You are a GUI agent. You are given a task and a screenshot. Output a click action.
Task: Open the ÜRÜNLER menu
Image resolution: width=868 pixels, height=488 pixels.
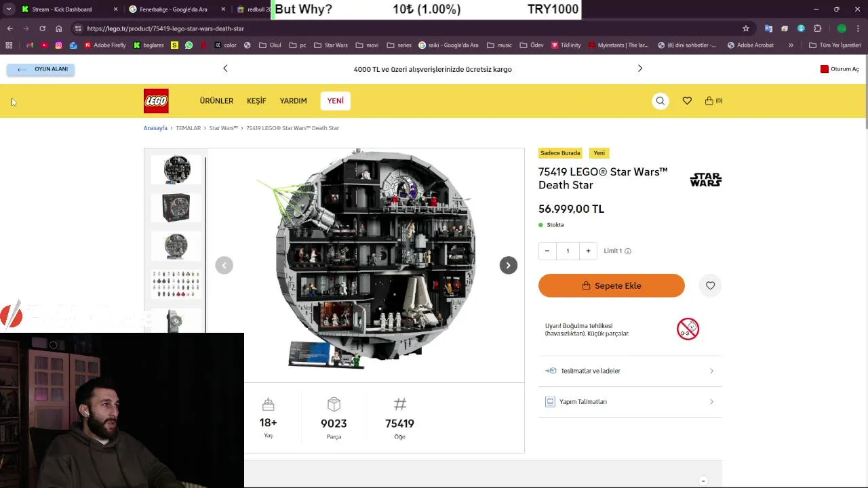click(216, 101)
